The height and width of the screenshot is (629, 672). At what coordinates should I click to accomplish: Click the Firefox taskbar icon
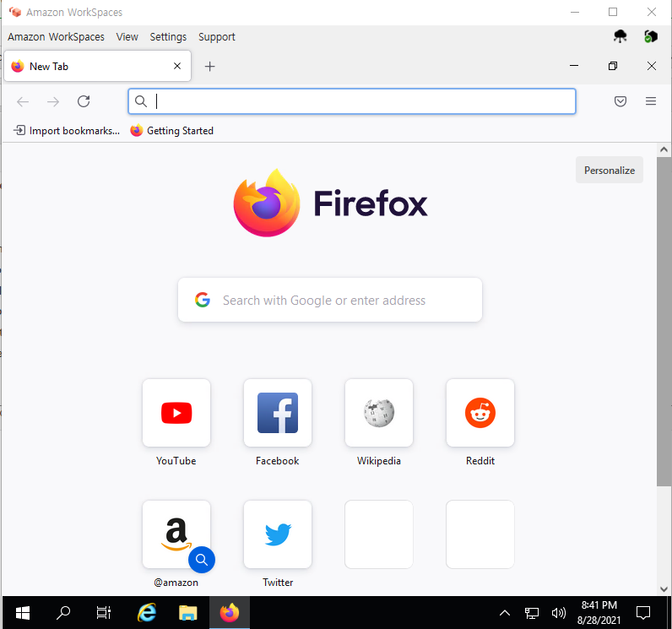tap(230, 613)
